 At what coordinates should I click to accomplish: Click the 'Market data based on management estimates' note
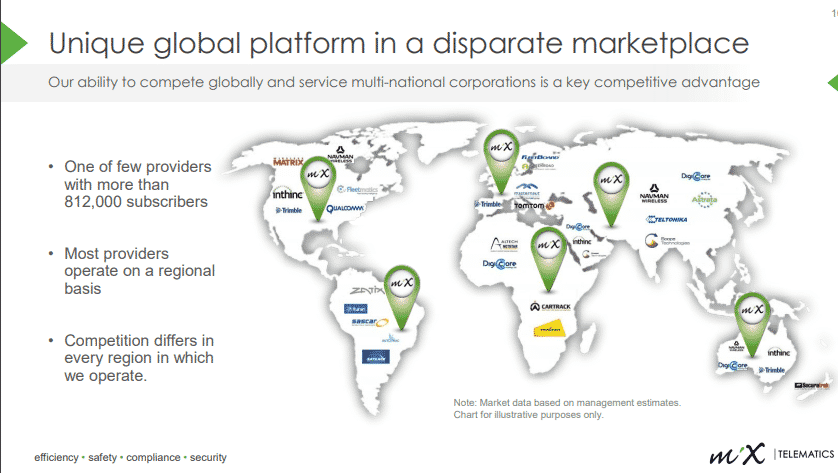tap(567, 402)
